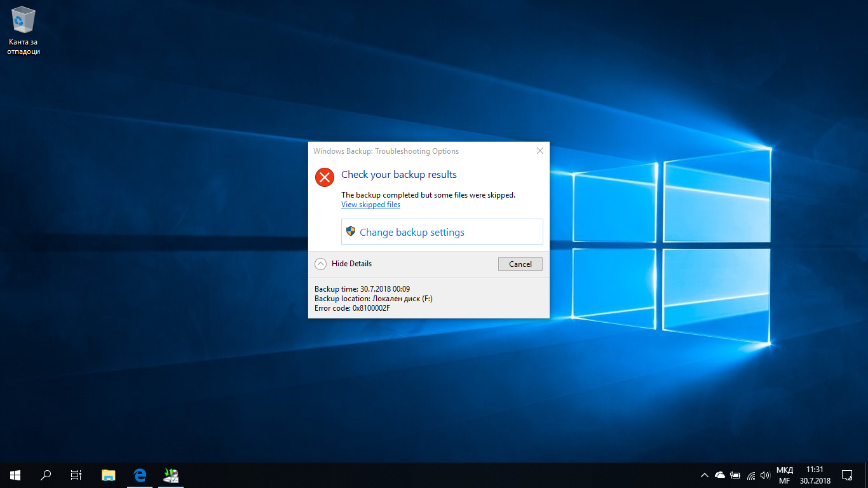
Task: Open the OneDrive cloud icon in the tray
Action: 720,475
